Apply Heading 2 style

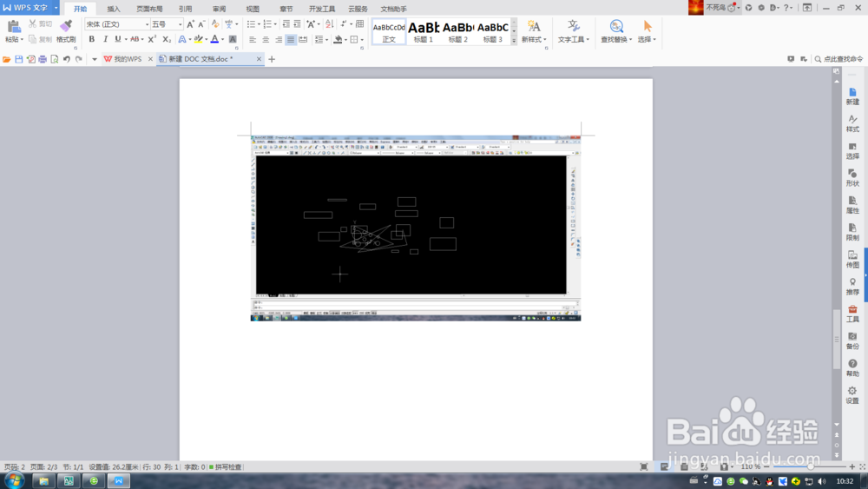click(457, 31)
